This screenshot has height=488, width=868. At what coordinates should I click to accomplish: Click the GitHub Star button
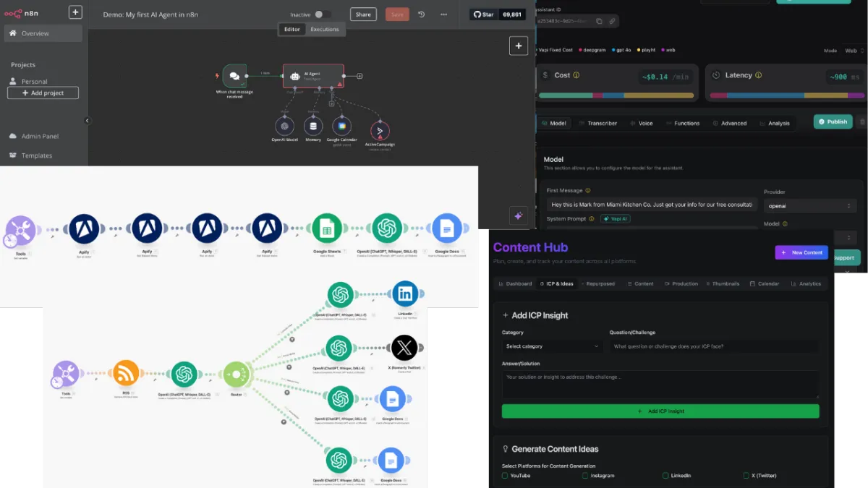[x=483, y=14]
